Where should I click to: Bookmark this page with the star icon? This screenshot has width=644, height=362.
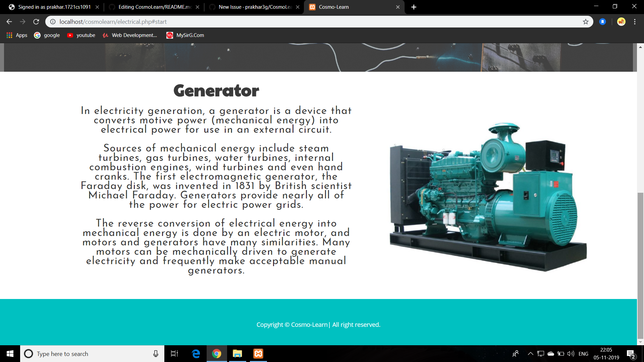point(586,22)
